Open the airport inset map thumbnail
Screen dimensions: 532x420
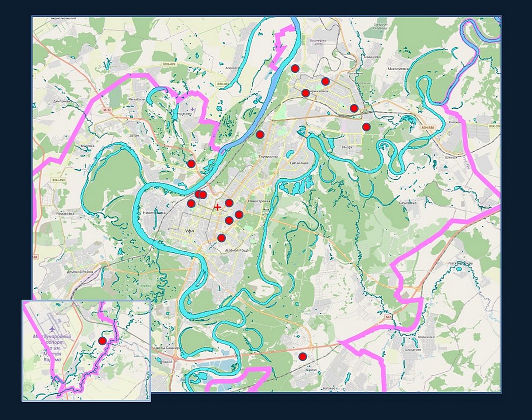pyautogui.click(x=86, y=350)
